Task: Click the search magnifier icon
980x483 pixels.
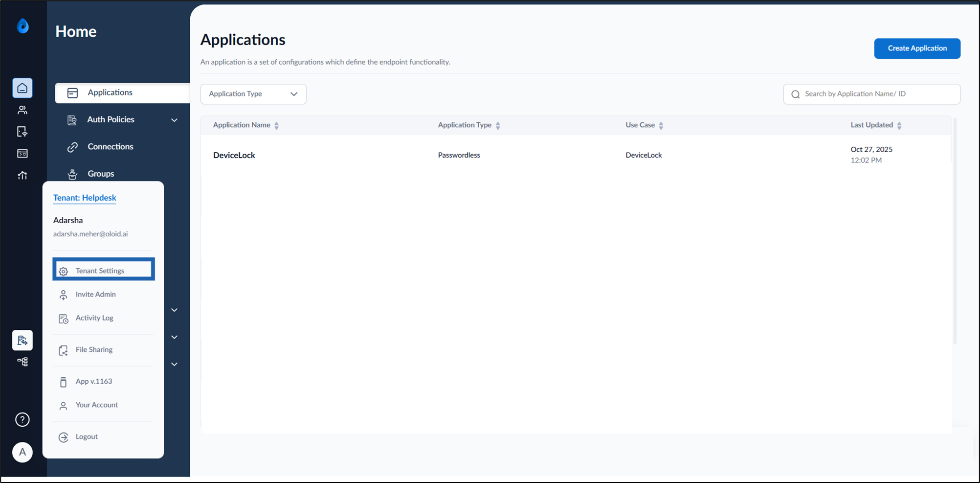Action: (x=796, y=94)
